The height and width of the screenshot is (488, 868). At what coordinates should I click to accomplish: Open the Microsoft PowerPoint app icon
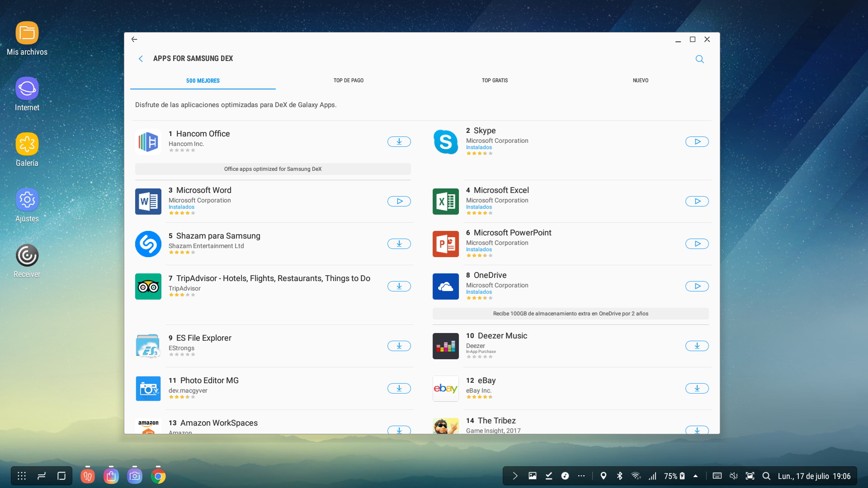[446, 244]
